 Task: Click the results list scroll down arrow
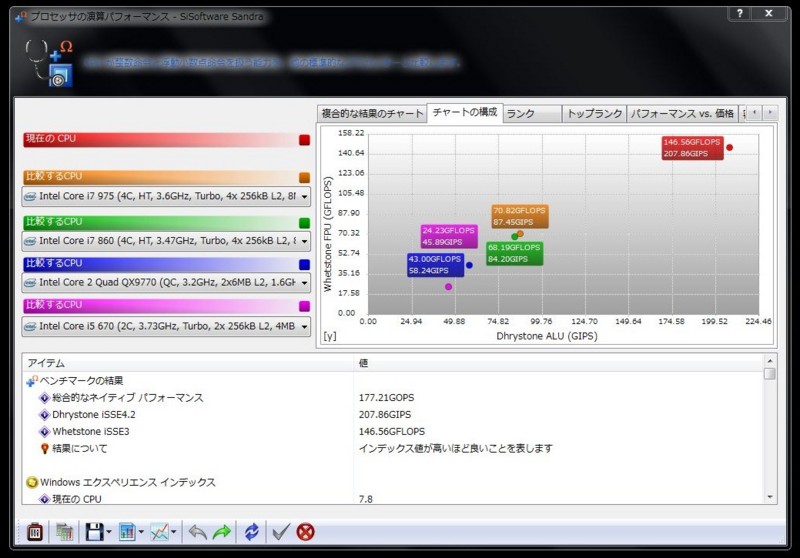click(x=770, y=497)
